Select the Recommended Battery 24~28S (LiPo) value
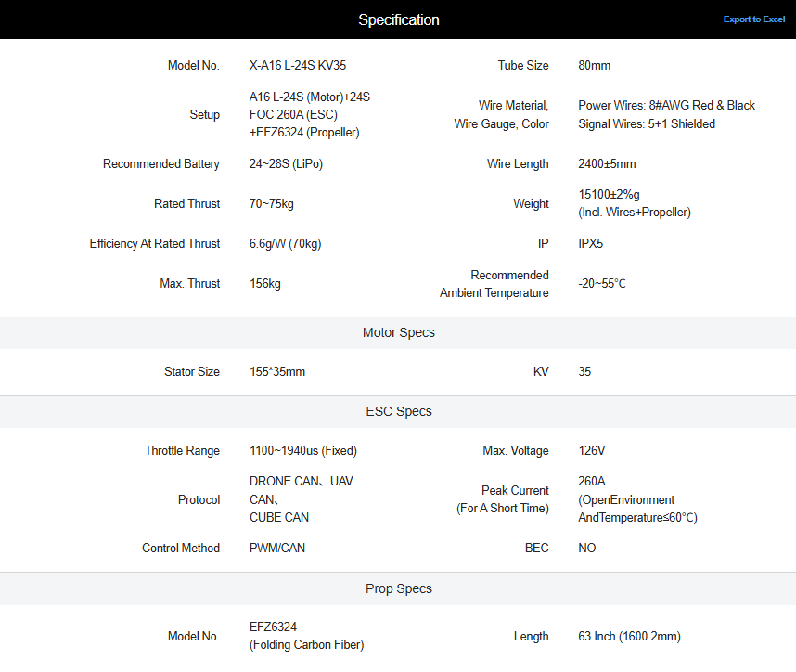 286,164
